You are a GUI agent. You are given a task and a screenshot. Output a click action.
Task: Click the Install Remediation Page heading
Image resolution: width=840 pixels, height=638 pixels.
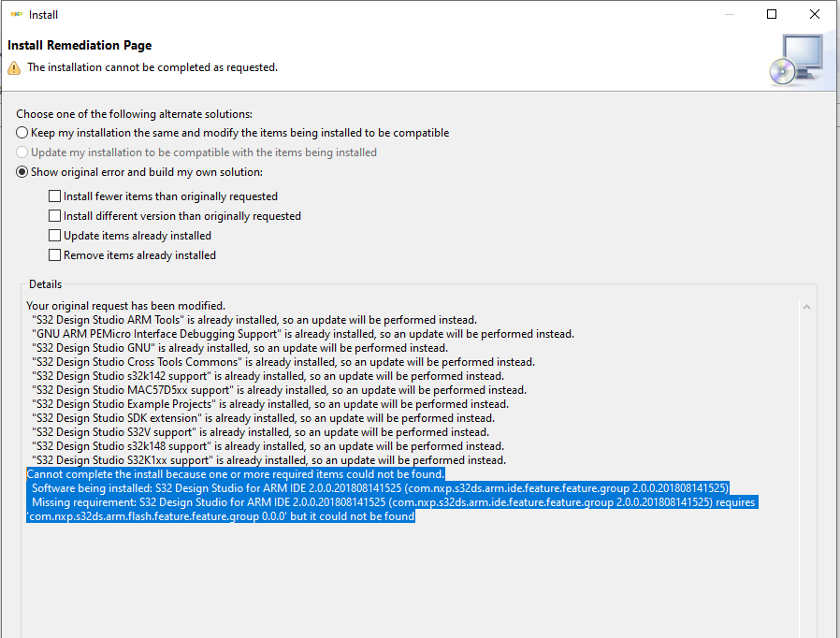(80, 45)
